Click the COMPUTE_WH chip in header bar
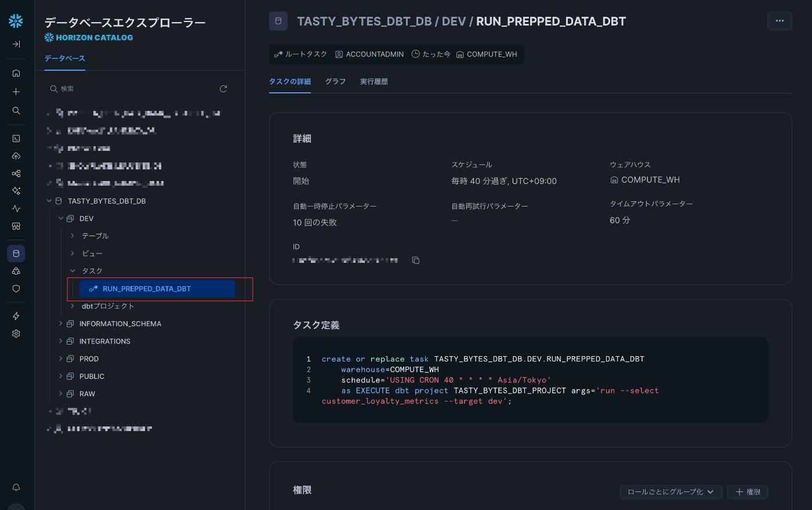Image resolution: width=812 pixels, height=510 pixels. [x=487, y=55]
